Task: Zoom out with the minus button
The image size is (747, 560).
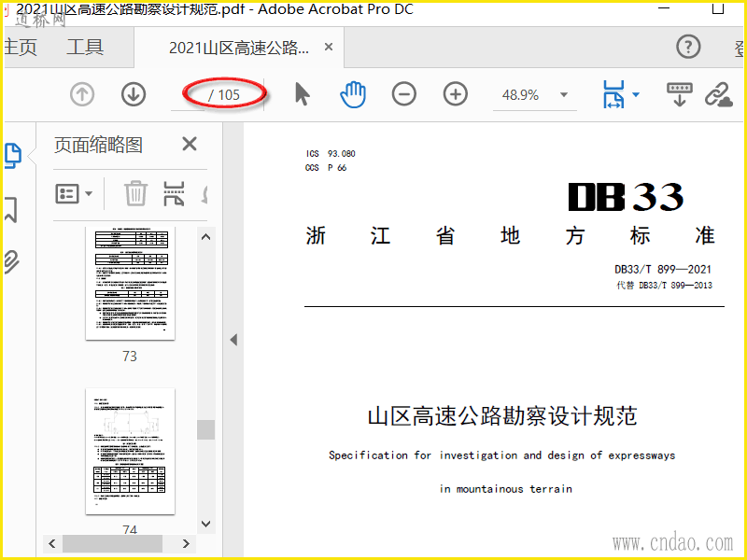Action: (x=404, y=94)
